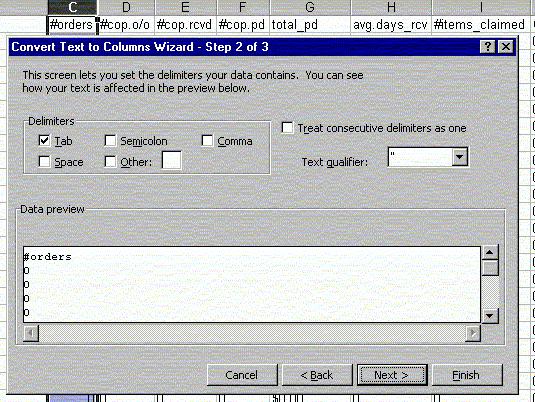This screenshot has width=535, height=402.
Task: Click the Data preview scroll right arrow
Action: point(473,333)
